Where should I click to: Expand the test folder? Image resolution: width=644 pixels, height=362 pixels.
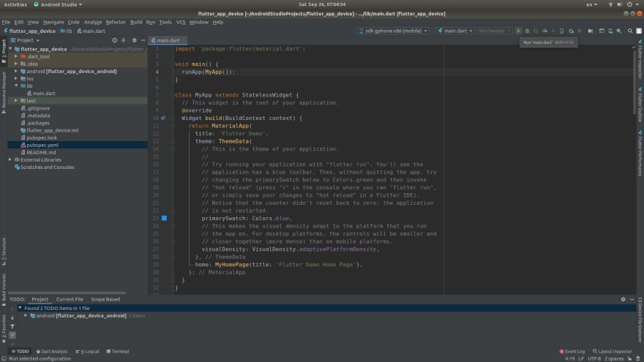[x=16, y=101]
